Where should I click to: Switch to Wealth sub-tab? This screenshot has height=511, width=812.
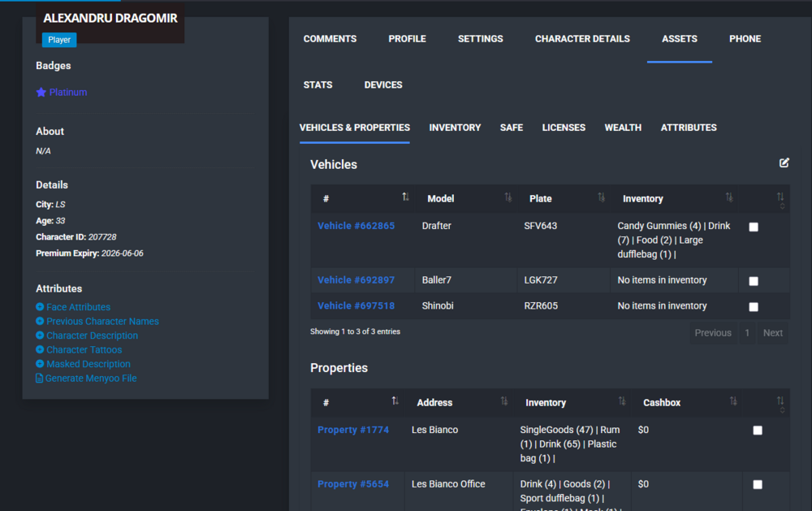(623, 128)
